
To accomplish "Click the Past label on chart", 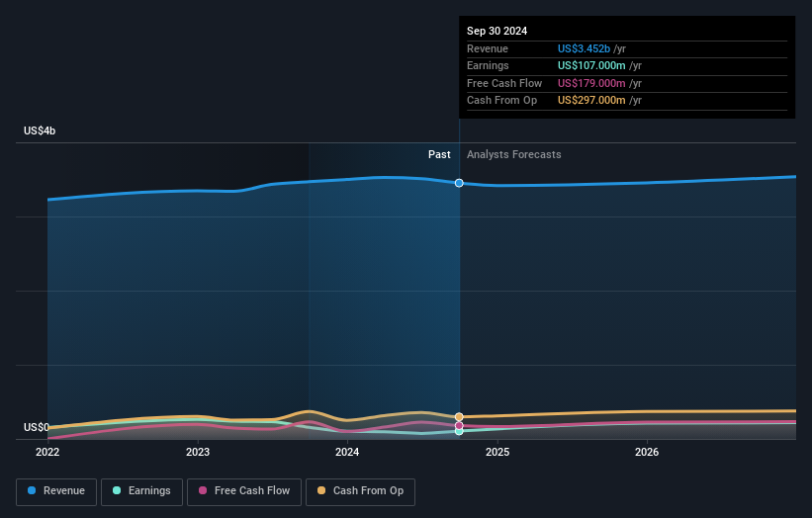I will [439, 154].
